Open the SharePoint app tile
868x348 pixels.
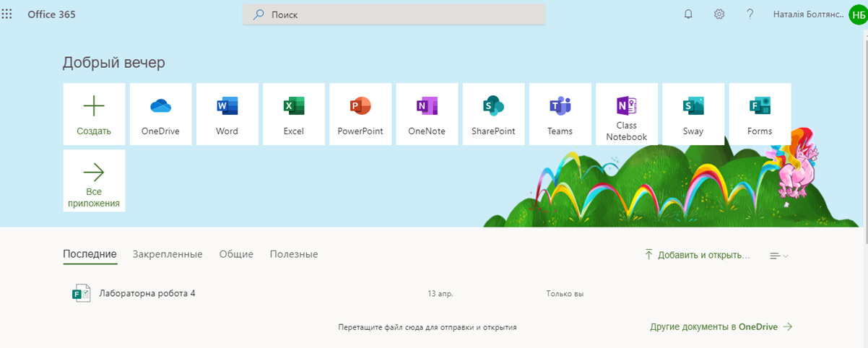(493, 114)
